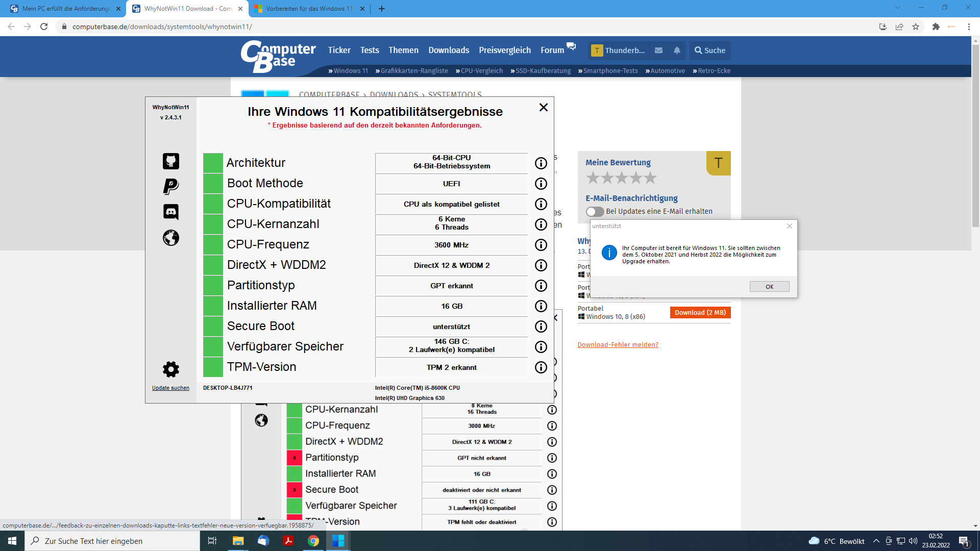Click OK in the unterstützt dialog

click(x=769, y=287)
